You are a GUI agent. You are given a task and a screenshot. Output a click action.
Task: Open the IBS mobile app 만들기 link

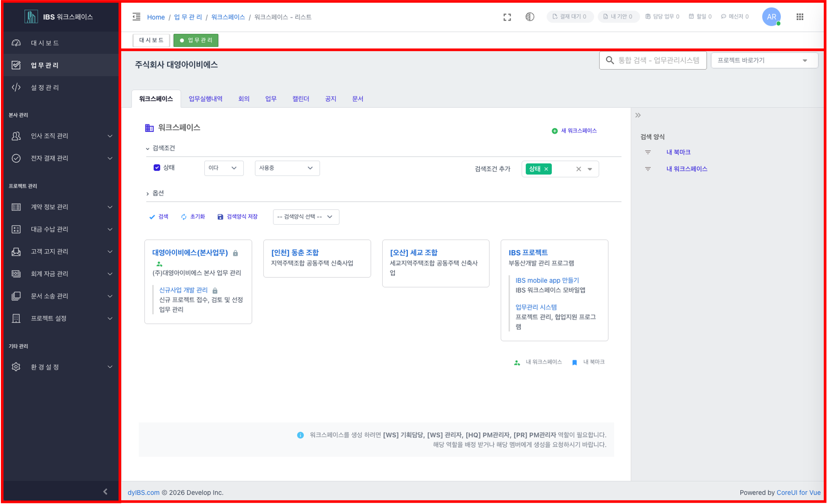coord(547,280)
